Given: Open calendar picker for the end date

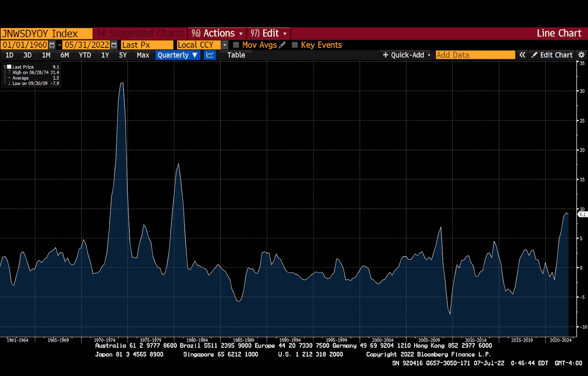Looking at the screenshot, I should click(x=114, y=45).
